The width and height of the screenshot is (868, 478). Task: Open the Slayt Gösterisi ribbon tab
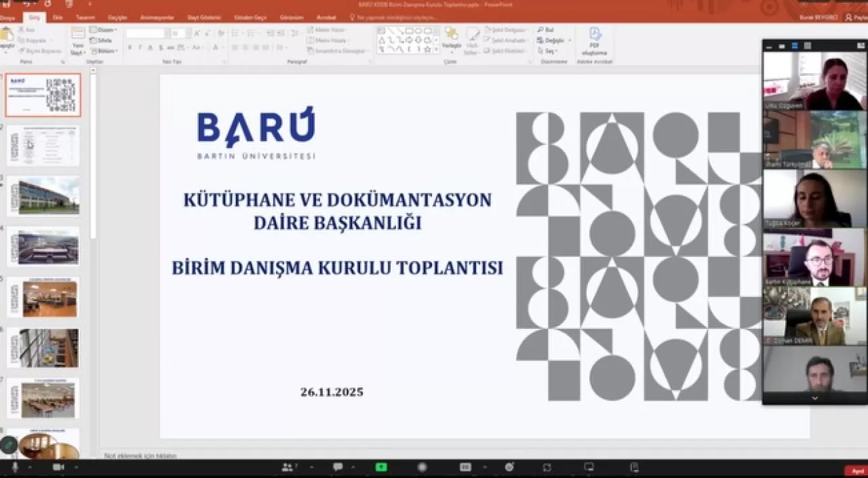(203, 18)
